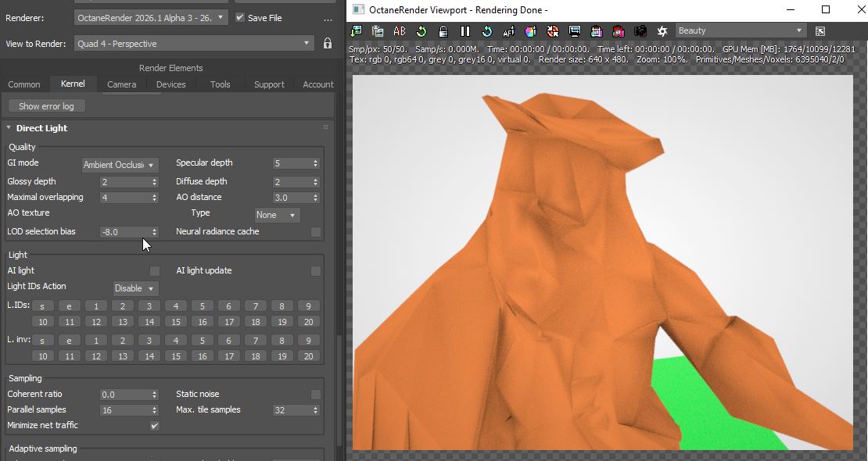Toggle the Save File checkbox
The height and width of the screenshot is (461, 868).
point(240,18)
